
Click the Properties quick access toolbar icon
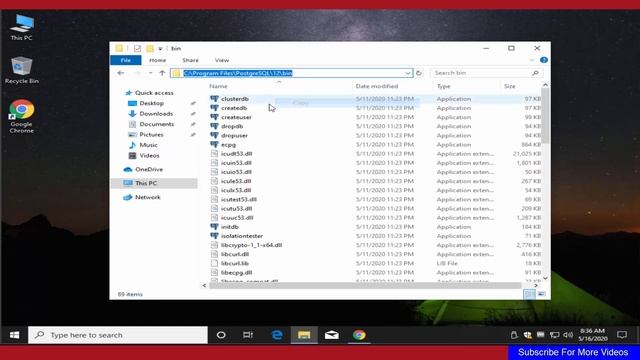click(x=137, y=49)
